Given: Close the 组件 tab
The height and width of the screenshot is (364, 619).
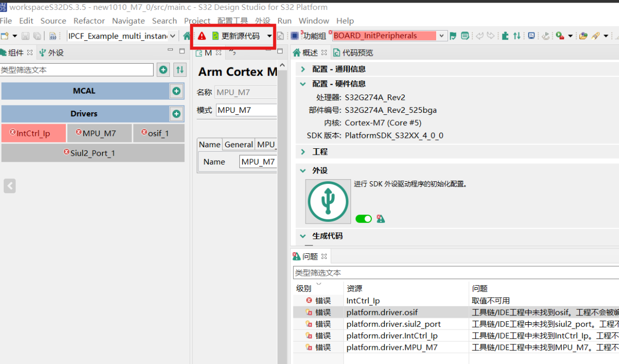Looking at the screenshot, I should [x=30, y=53].
